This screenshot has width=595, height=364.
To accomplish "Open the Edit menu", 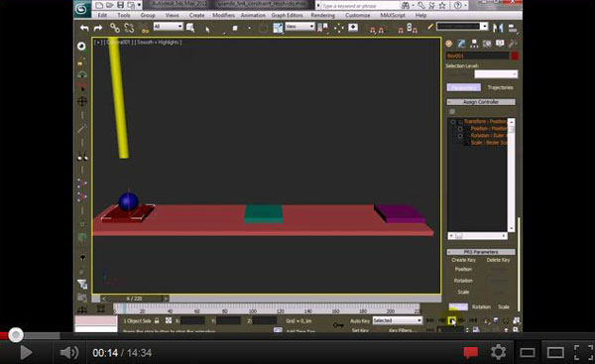I will click(x=102, y=16).
